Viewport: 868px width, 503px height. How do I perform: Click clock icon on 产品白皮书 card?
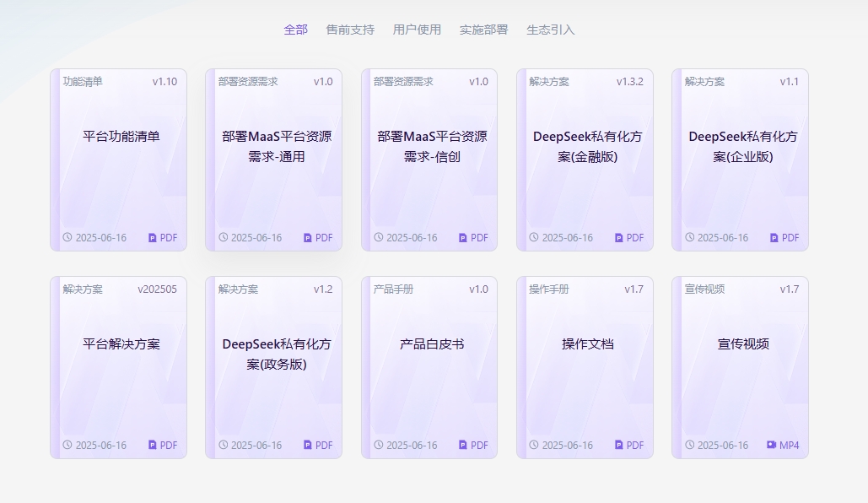click(379, 445)
